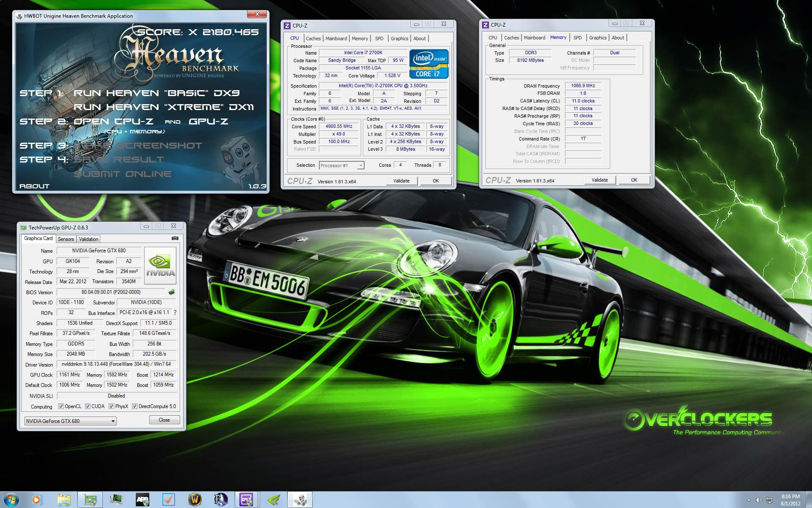Open Windows Explorer from the taskbar

[63, 500]
